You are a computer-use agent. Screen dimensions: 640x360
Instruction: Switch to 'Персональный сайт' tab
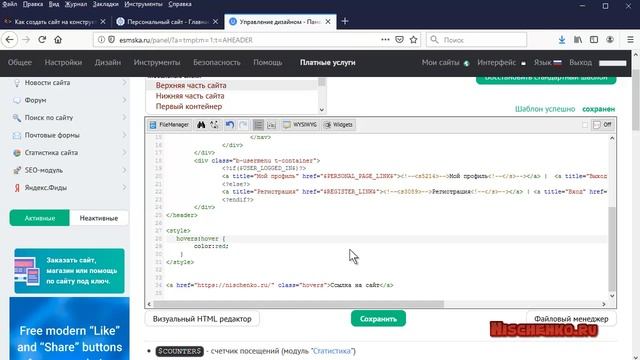[167, 22]
